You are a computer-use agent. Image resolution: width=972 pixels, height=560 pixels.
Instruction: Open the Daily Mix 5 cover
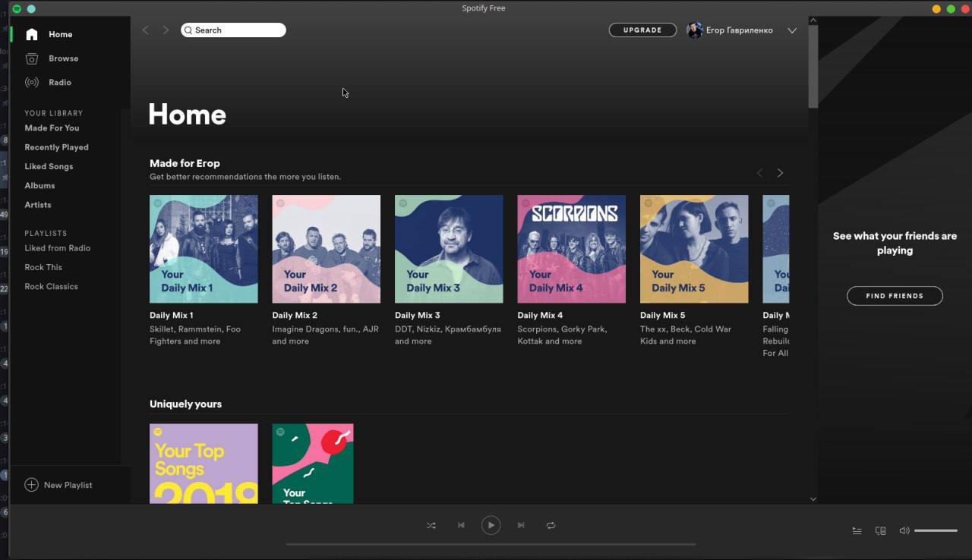coord(694,249)
